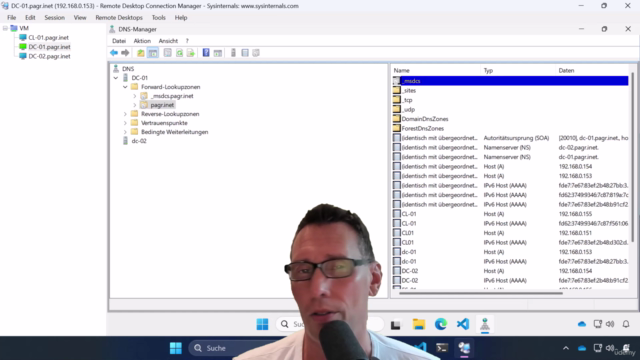This screenshot has height=360, width=640.
Task: Expand the _msdcs.pagr.inet zone
Action: pyautogui.click(x=135, y=96)
